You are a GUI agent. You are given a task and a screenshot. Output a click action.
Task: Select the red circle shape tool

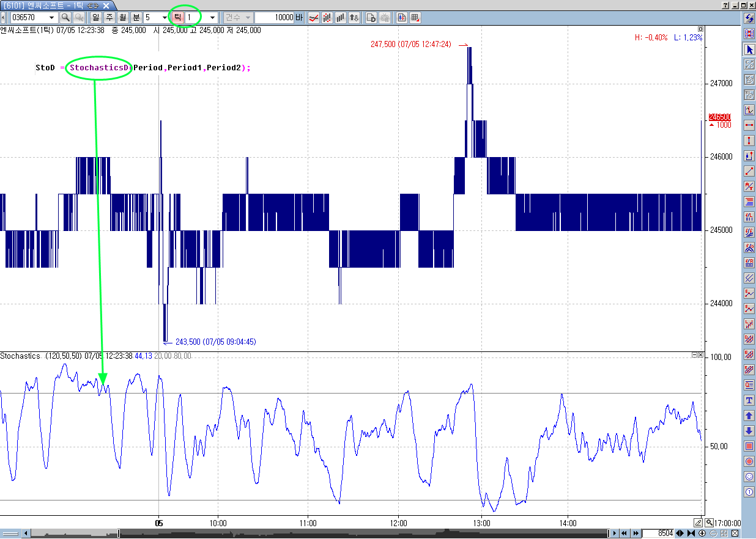749,461
